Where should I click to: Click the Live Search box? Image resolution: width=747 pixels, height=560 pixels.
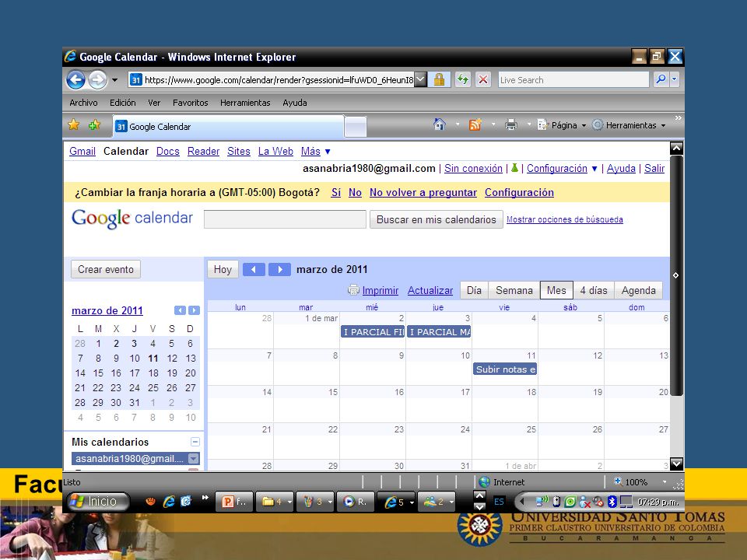573,80
